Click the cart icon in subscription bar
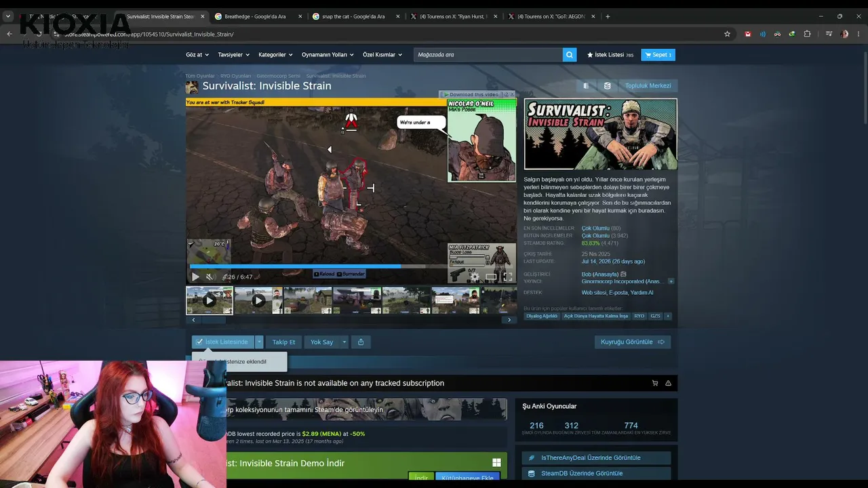This screenshot has height=488, width=868. pyautogui.click(x=655, y=383)
